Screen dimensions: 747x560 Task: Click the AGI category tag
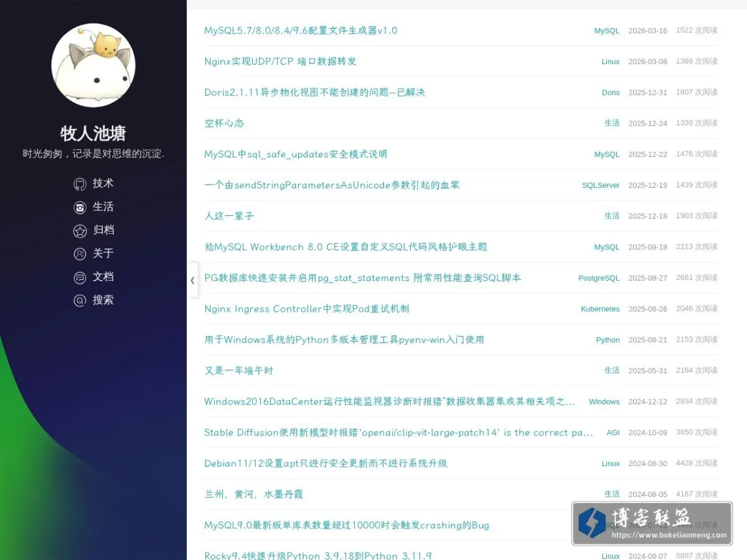tap(613, 432)
